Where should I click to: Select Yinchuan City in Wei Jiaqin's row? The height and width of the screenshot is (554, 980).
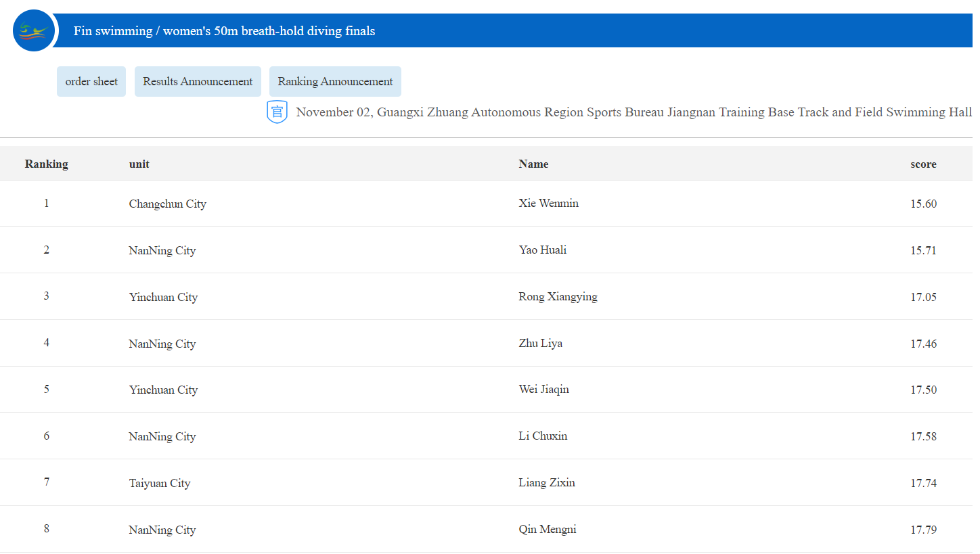[x=163, y=390]
